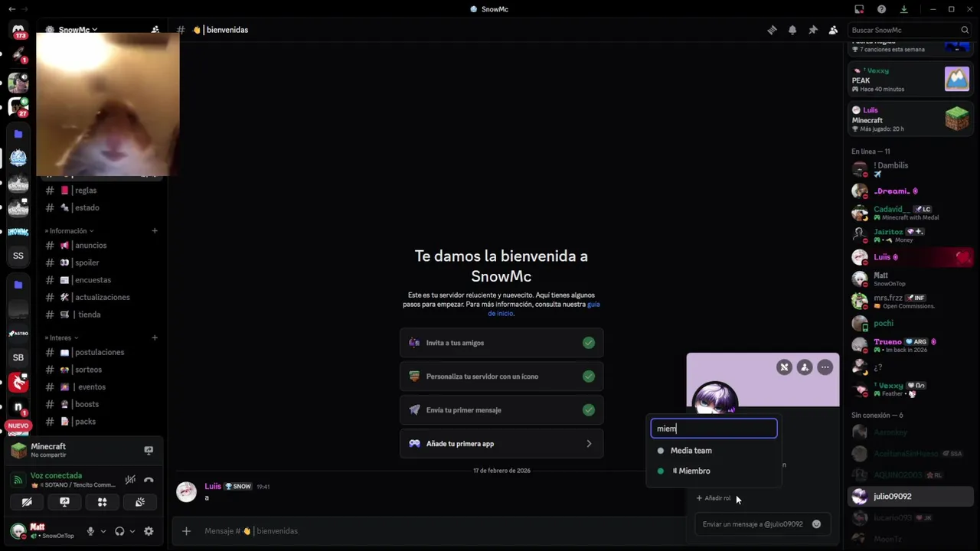This screenshot has height=551, width=980.
Task: Click the add friend icon on profile popup
Action: pos(805,367)
